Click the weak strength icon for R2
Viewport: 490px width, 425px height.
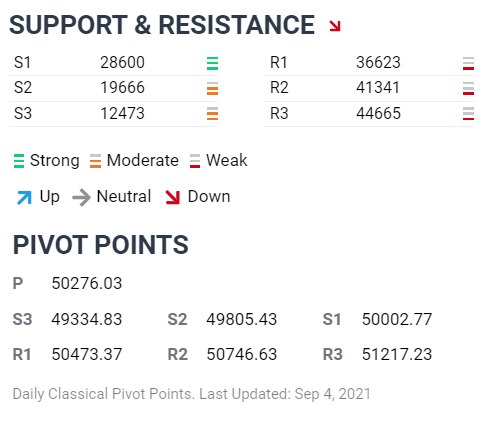[x=468, y=89]
